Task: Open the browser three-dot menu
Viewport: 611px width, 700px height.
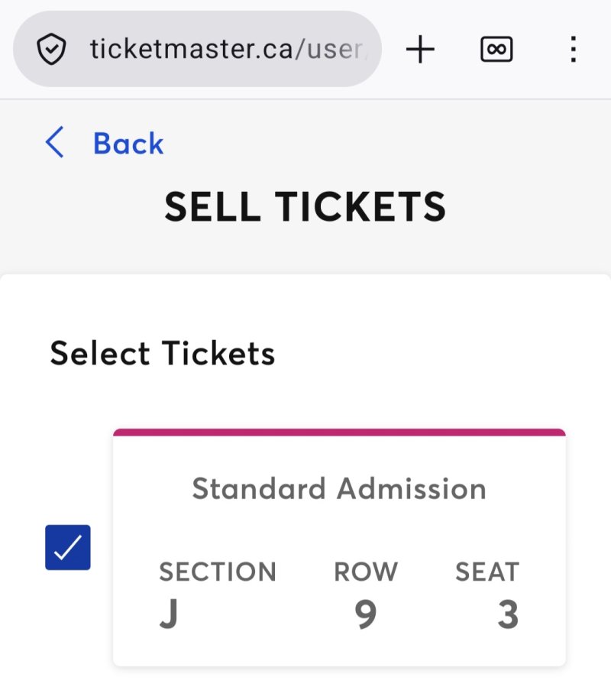Action: pyautogui.click(x=573, y=50)
